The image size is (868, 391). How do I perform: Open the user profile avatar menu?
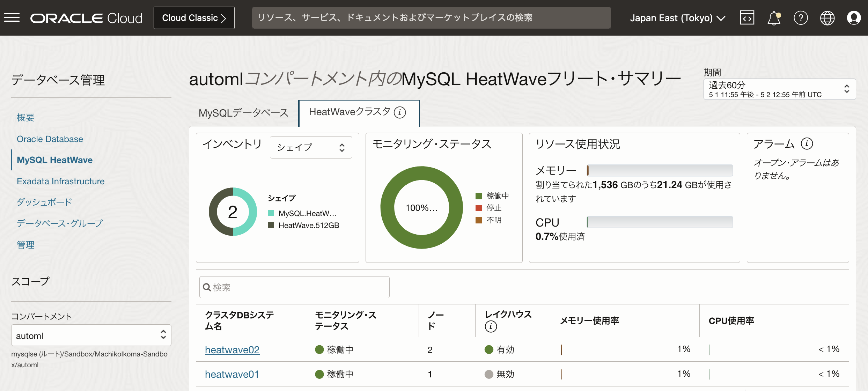(x=854, y=18)
